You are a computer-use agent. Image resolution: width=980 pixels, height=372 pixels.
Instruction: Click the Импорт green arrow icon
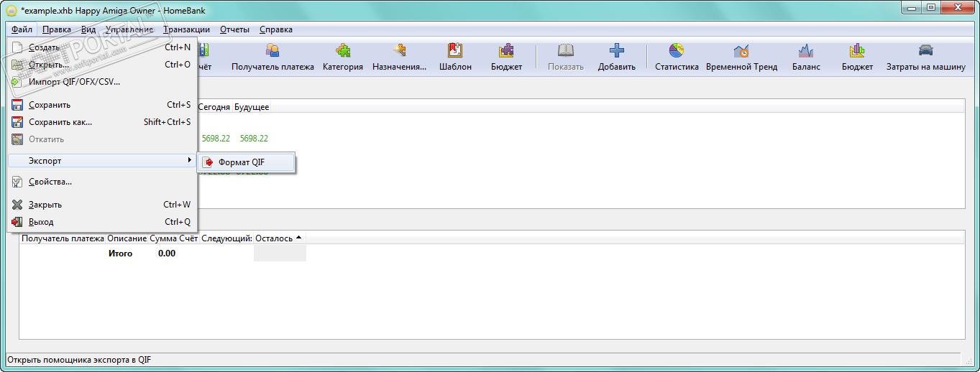click(x=15, y=82)
